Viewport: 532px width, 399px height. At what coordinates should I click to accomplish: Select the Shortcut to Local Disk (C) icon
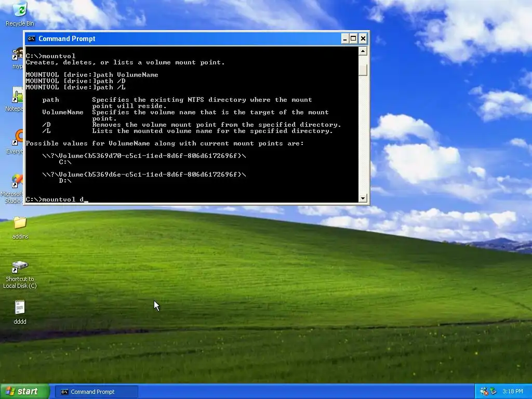tap(20, 267)
